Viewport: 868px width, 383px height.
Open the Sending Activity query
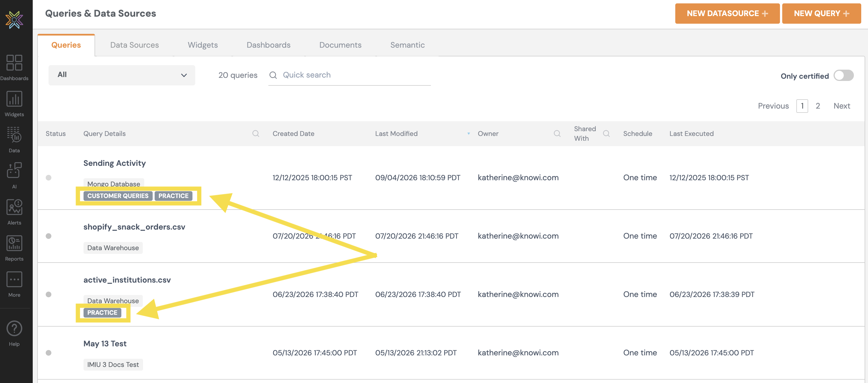(114, 163)
